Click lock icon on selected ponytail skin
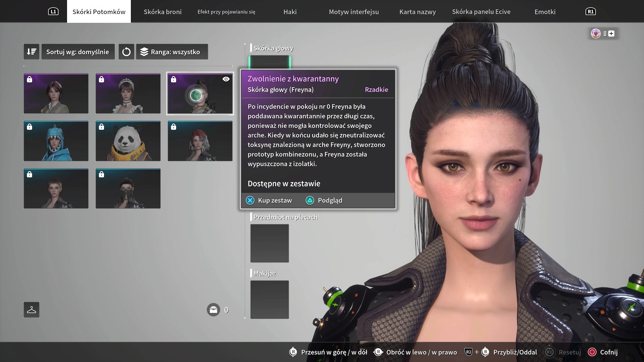644x362 pixels. tap(173, 79)
